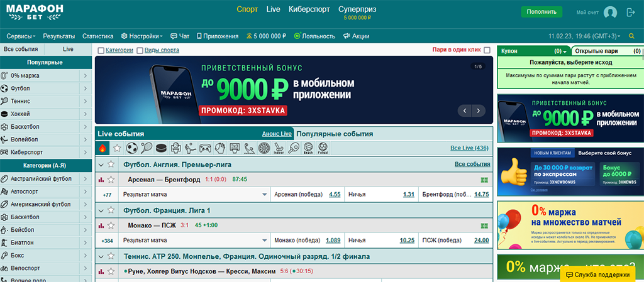Click the live video icon for Арсенал — Брентфорд
Viewport: 644px width, 282px height.
[x=484, y=180]
